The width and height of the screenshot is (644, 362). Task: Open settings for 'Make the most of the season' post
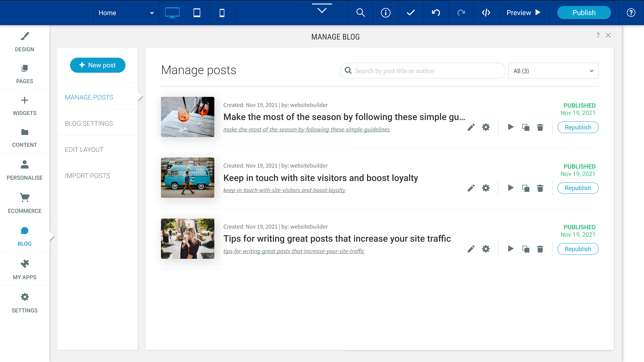(486, 127)
